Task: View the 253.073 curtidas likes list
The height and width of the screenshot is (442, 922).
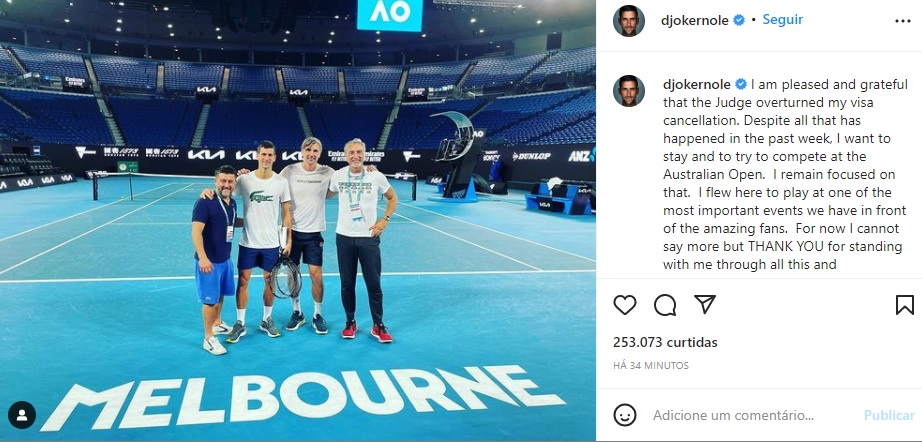Action: (x=665, y=342)
